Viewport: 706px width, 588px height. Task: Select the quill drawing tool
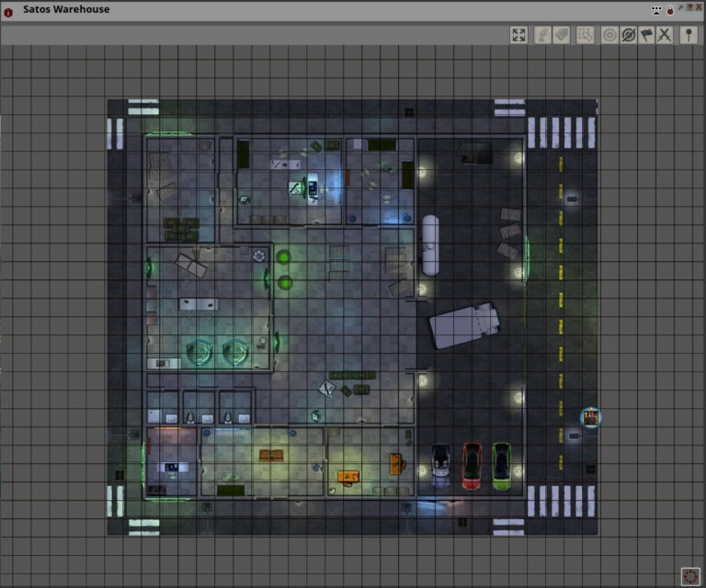point(542,35)
